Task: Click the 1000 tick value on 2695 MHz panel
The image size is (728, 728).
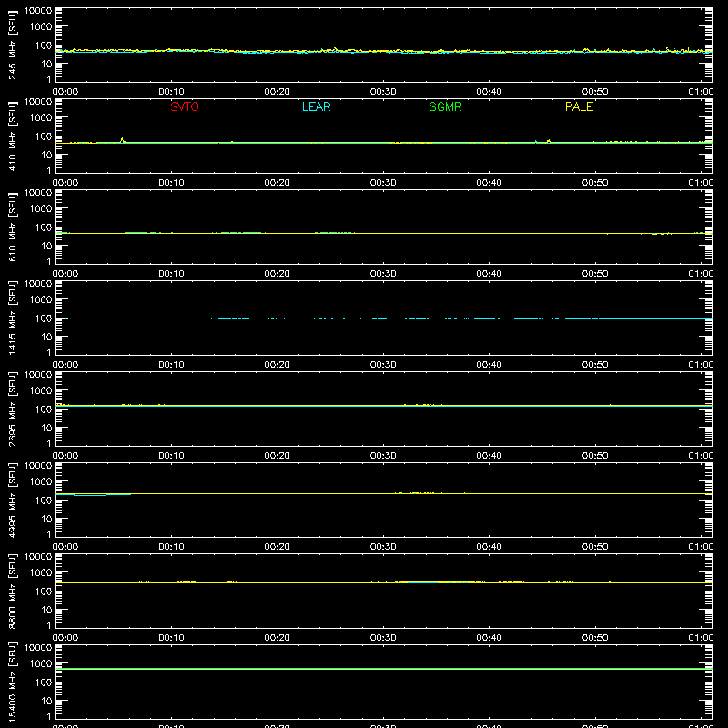Action: (41, 391)
